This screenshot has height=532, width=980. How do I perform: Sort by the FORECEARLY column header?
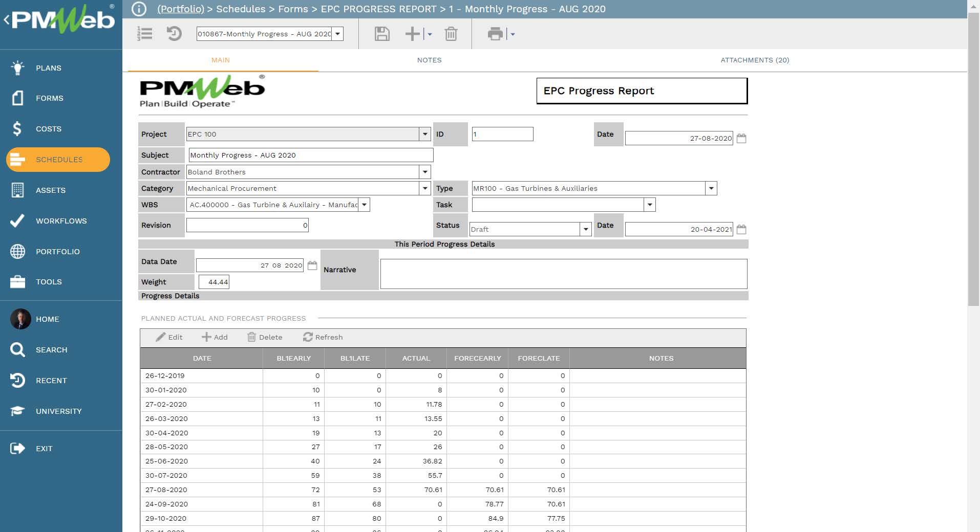(x=477, y=358)
